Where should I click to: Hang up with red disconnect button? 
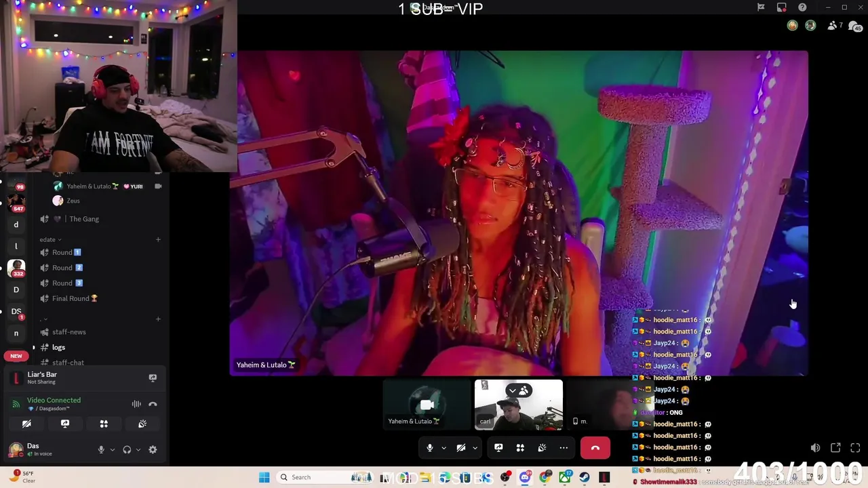(595, 448)
